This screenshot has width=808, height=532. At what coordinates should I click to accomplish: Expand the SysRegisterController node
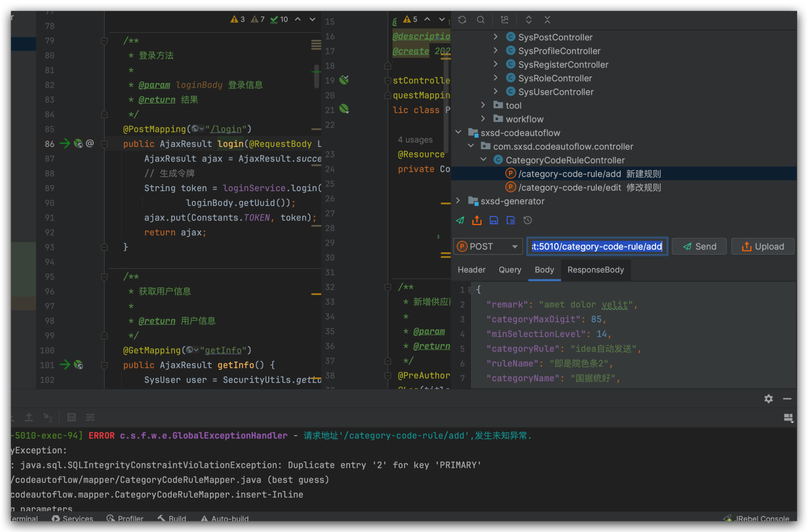(x=496, y=64)
